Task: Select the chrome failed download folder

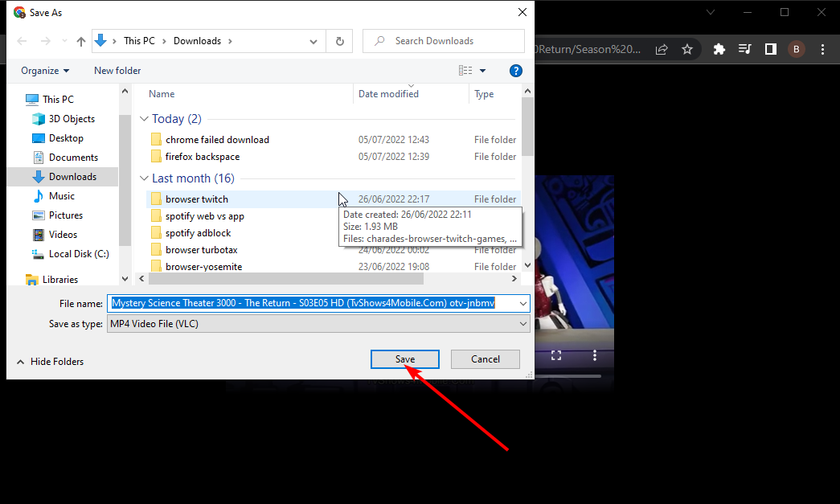Action: (217, 140)
